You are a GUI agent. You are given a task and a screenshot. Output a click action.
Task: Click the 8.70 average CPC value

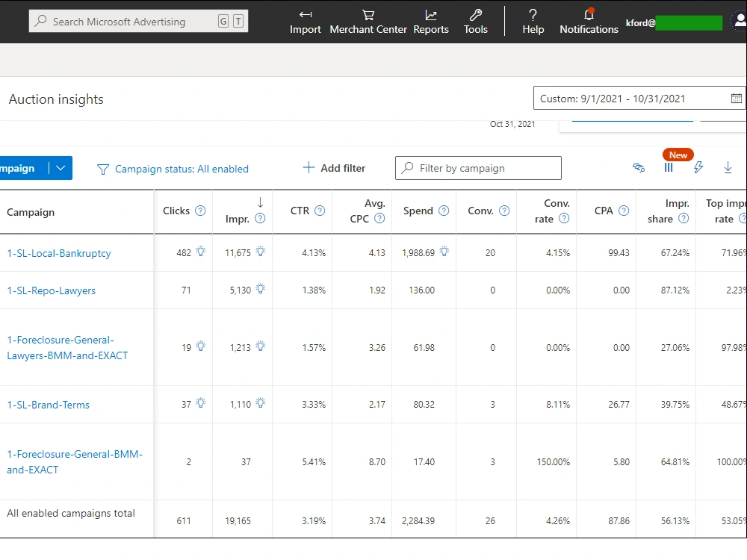376,462
